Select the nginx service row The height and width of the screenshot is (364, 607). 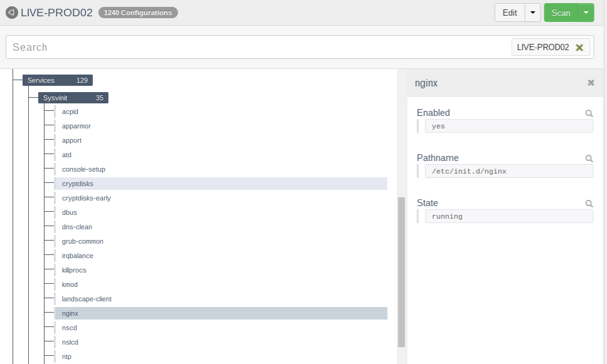coord(221,313)
